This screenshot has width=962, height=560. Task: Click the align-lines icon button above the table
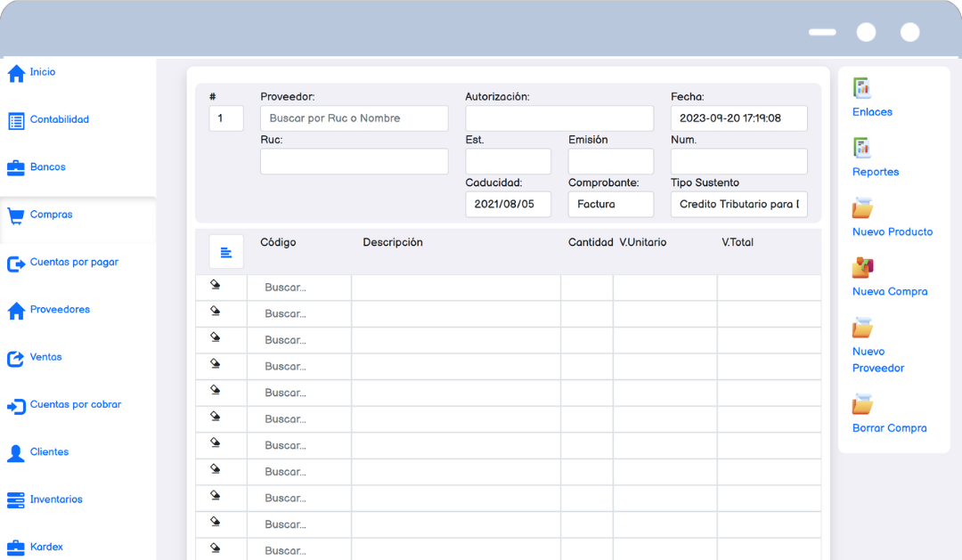coord(226,252)
